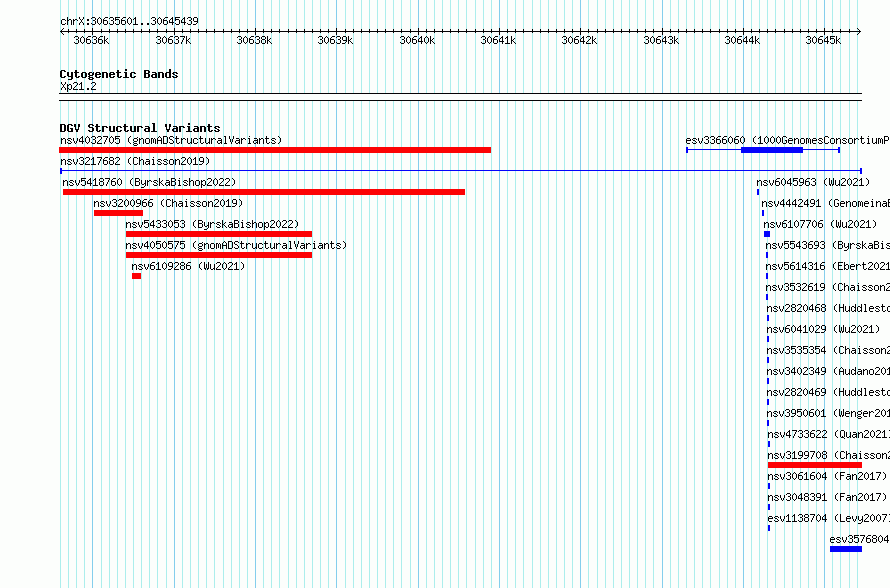This screenshot has width=890, height=588.
Task: Open the nsv6109286 (Wu2021) label
Action: pyautogui.click(x=188, y=266)
